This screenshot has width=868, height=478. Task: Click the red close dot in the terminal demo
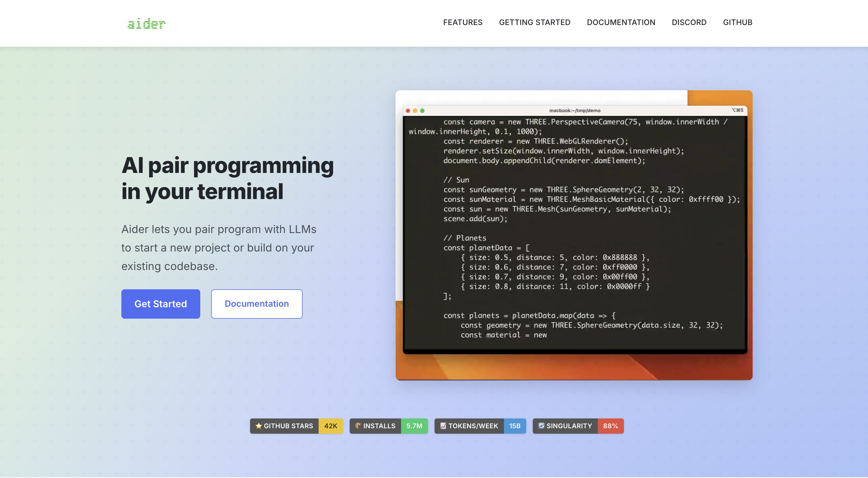tap(408, 110)
